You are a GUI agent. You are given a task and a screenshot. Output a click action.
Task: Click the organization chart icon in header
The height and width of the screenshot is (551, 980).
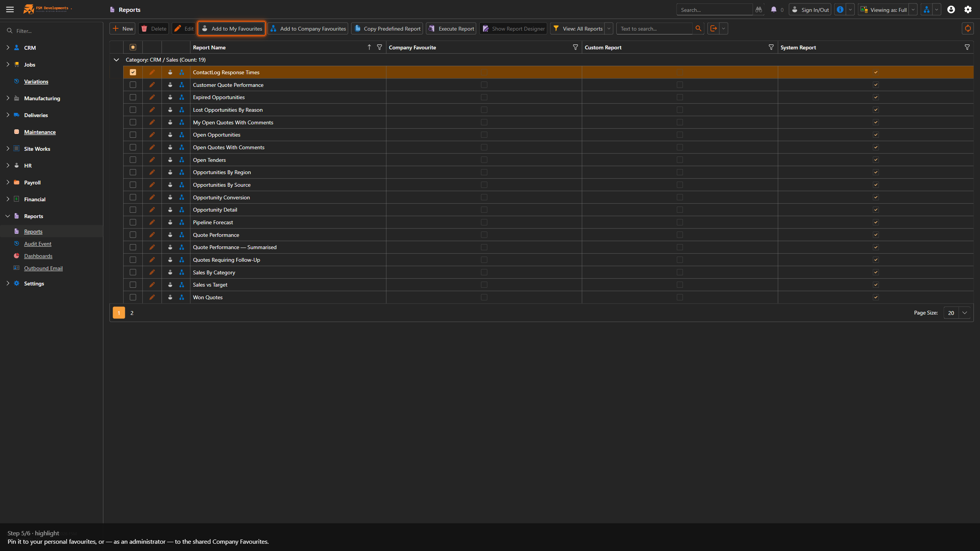(926, 10)
